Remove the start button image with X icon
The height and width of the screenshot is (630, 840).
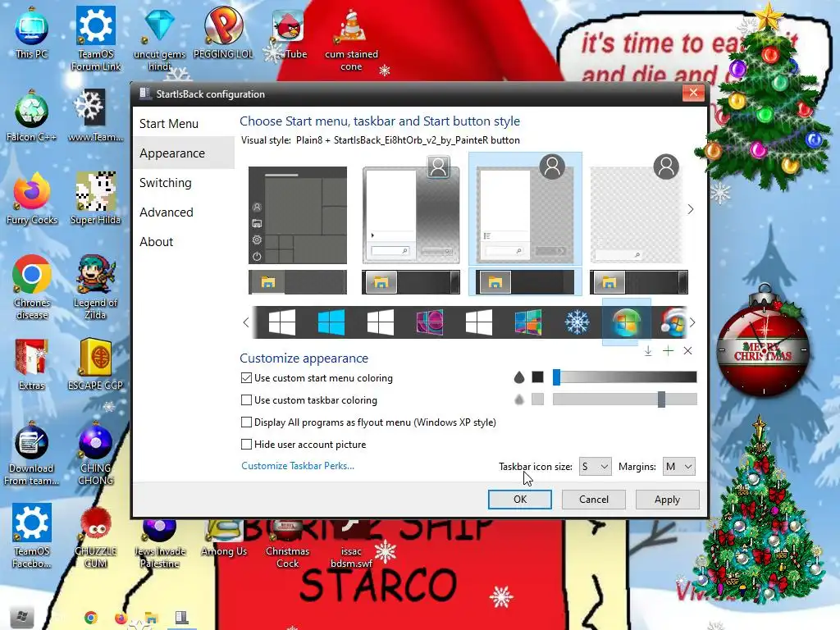coord(688,351)
